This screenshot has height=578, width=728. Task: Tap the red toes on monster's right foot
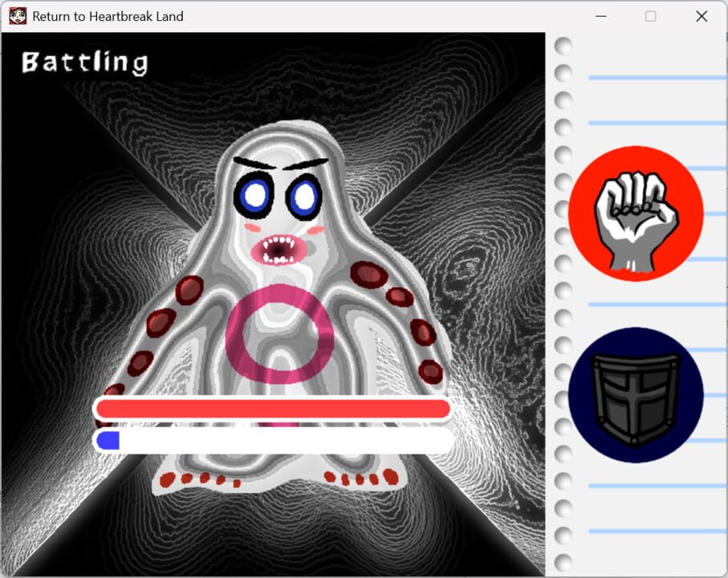(361, 478)
